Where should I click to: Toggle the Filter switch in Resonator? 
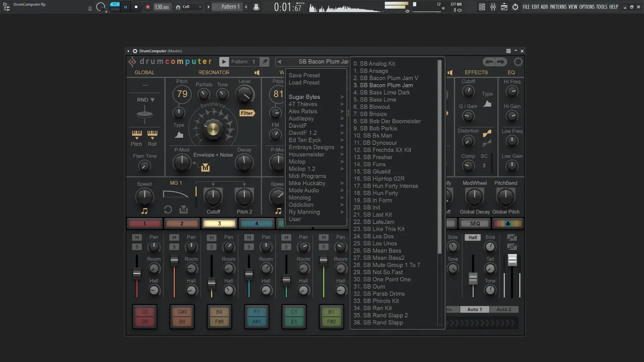247,113
